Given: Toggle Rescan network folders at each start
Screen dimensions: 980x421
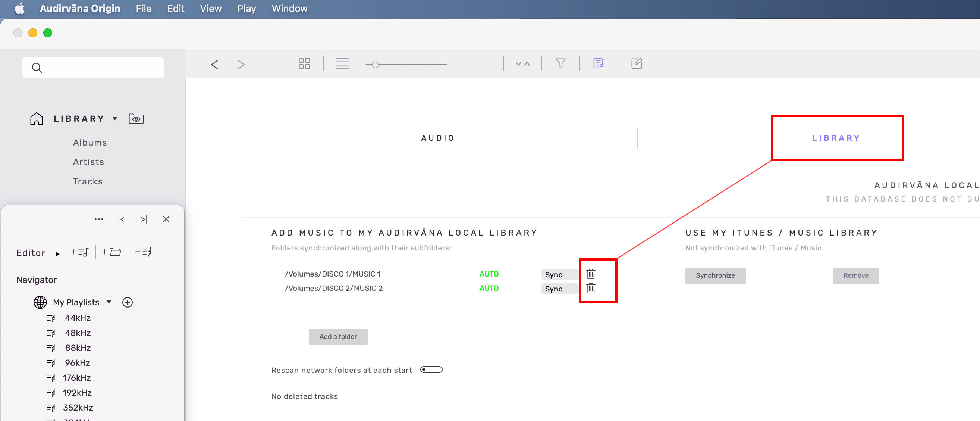Looking at the screenshot, I should click(x=431, y=369).
